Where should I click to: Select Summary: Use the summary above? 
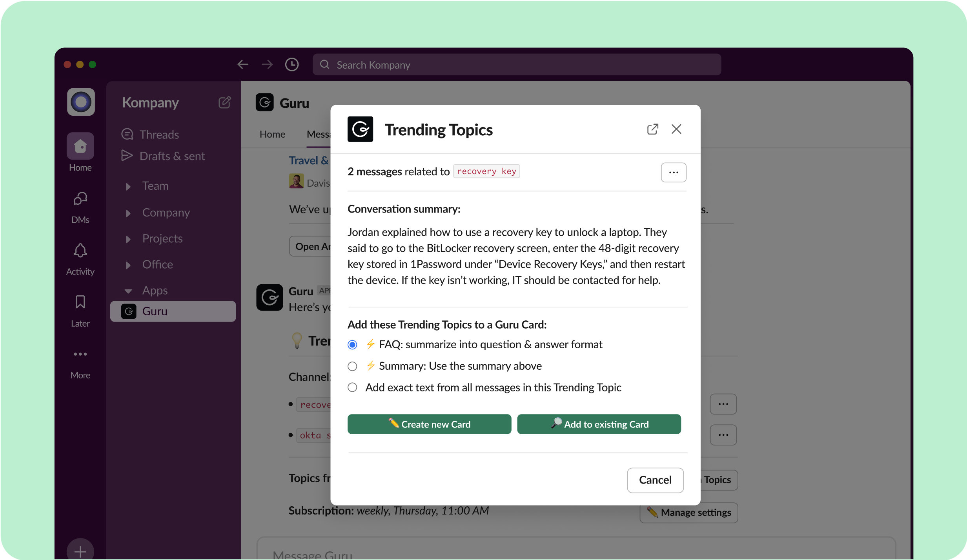[x=352, y=366]
